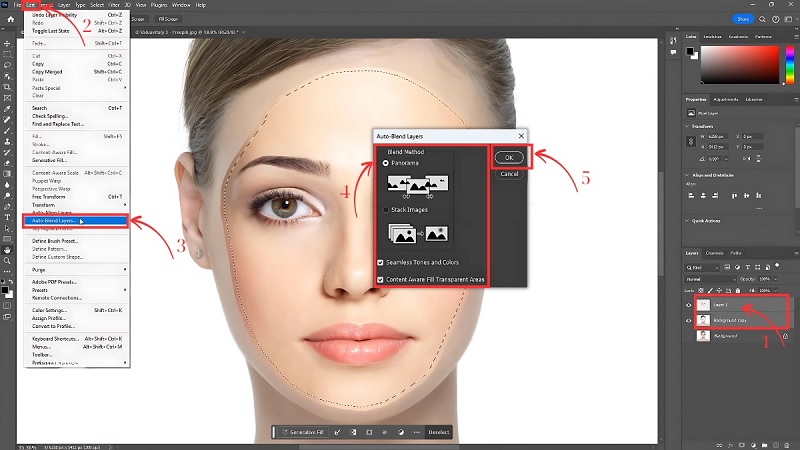Click the rainbow hue slider strip
Image resolution: width=800 pixels, height=450 pixels.
click(790, 65)
